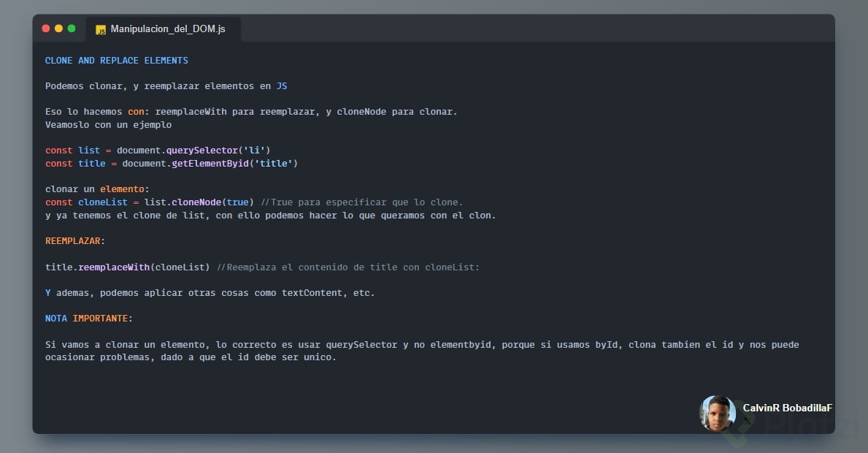The image size is (868, 453).
Task: Click the yellow minimize window dot
Action: pos(58,28)
